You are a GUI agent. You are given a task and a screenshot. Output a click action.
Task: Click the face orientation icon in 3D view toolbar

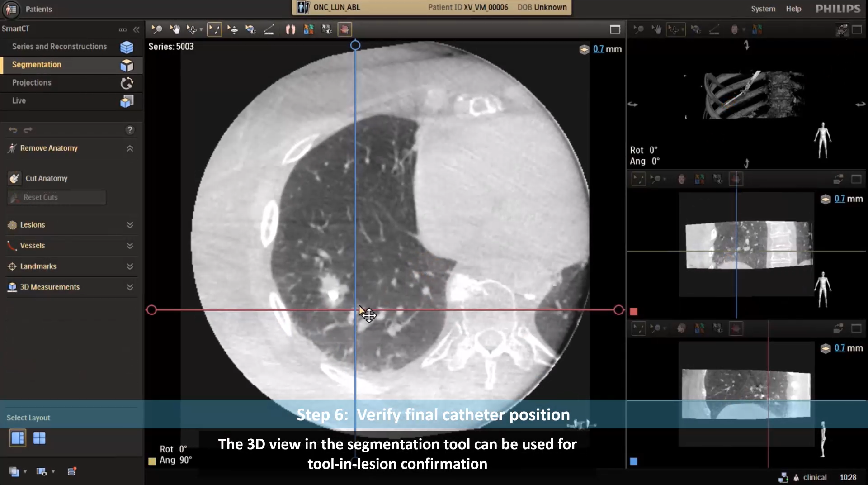point(734,30)
